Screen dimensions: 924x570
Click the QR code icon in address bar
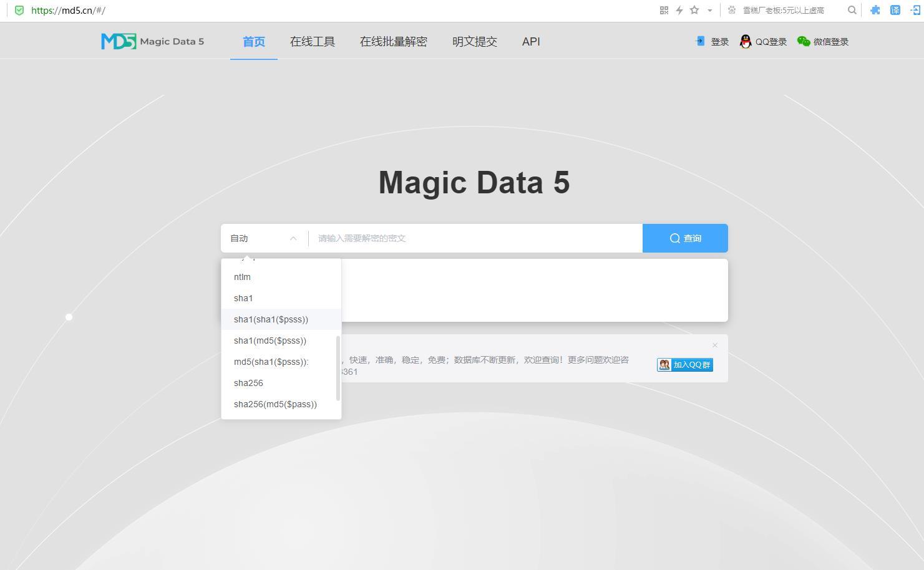(x=664, y=10)
